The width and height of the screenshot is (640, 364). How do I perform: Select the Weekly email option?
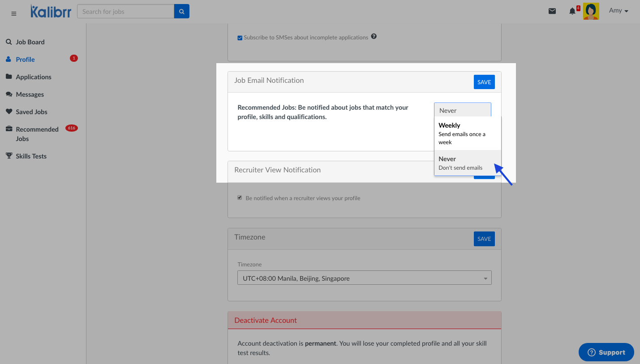click(467, 133)
